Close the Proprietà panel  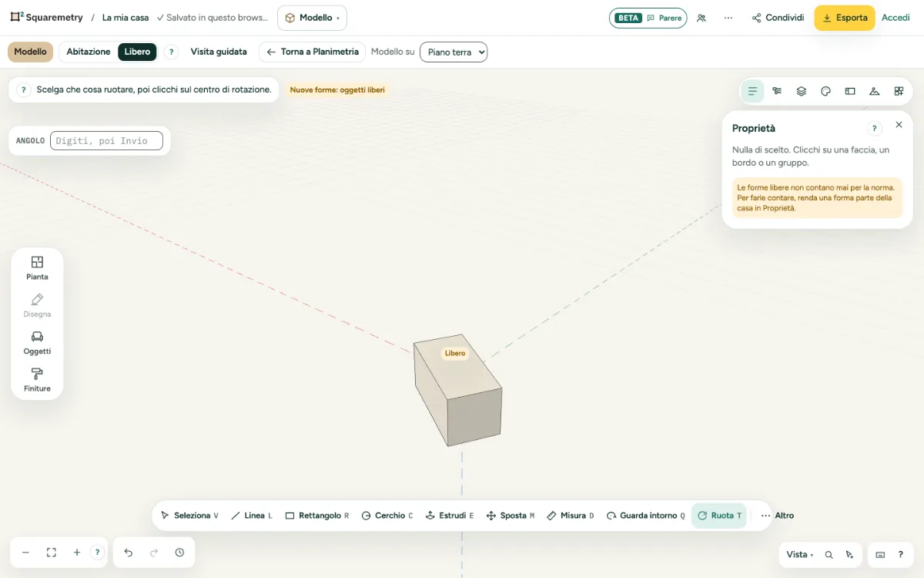(899, 125)
